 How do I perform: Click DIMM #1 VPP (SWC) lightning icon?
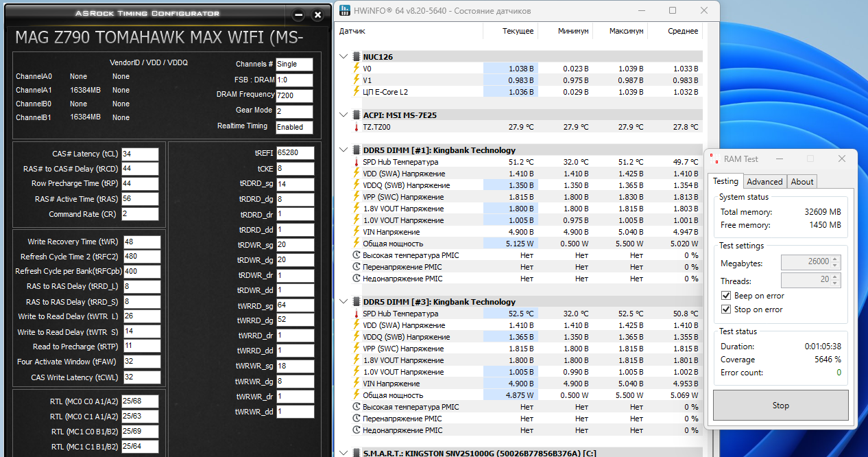pos(357,197)
